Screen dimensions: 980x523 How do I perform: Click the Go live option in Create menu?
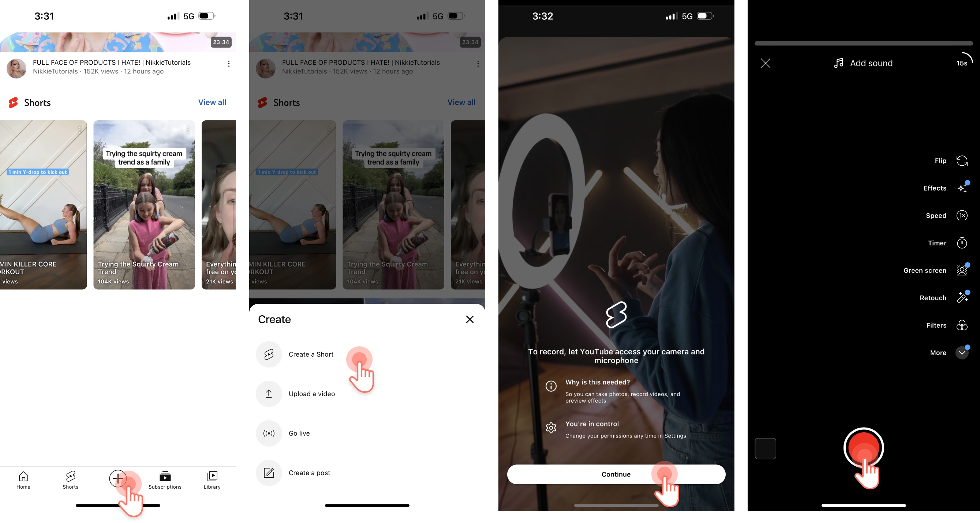[299, 433]
